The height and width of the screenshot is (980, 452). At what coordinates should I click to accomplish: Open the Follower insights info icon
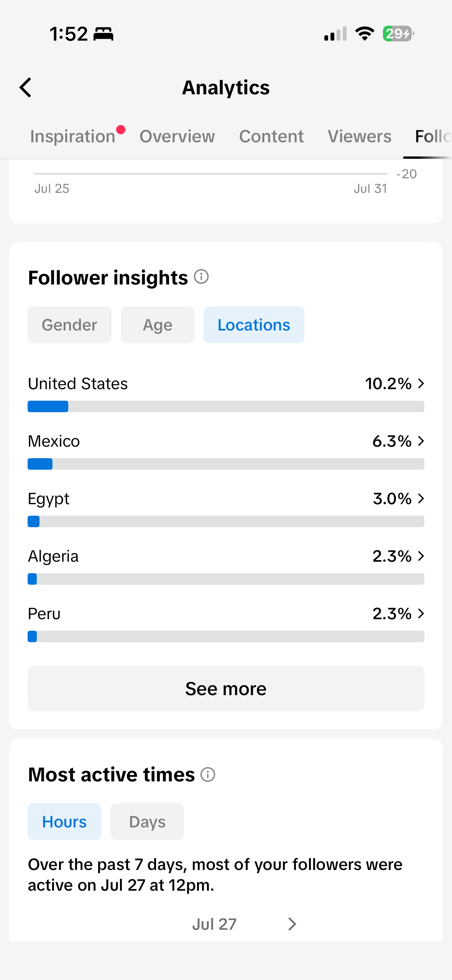[x=201, y=276]
